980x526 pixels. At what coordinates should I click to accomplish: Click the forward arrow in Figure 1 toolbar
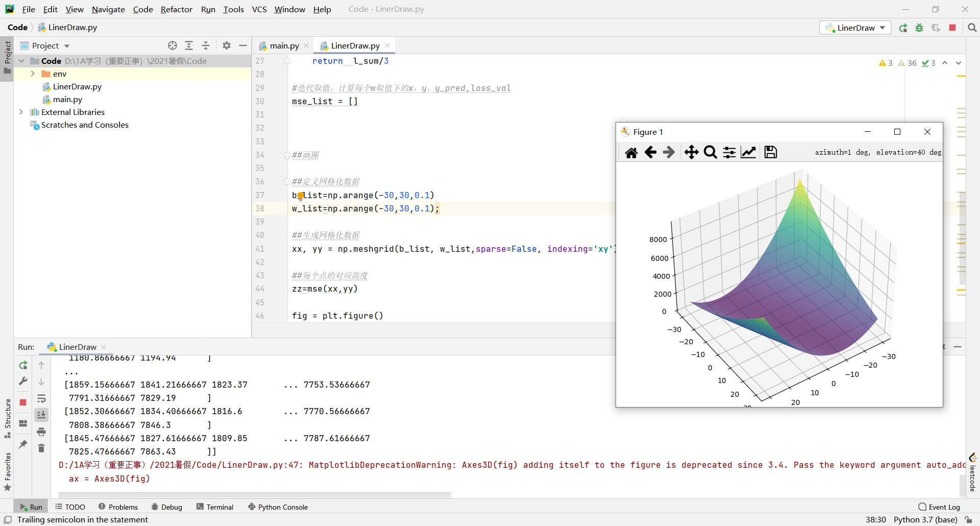tap(669, 152)
